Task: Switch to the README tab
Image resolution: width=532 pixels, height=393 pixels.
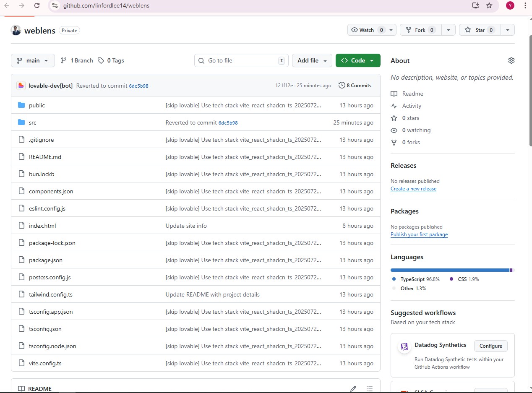Action: (34, 389)
